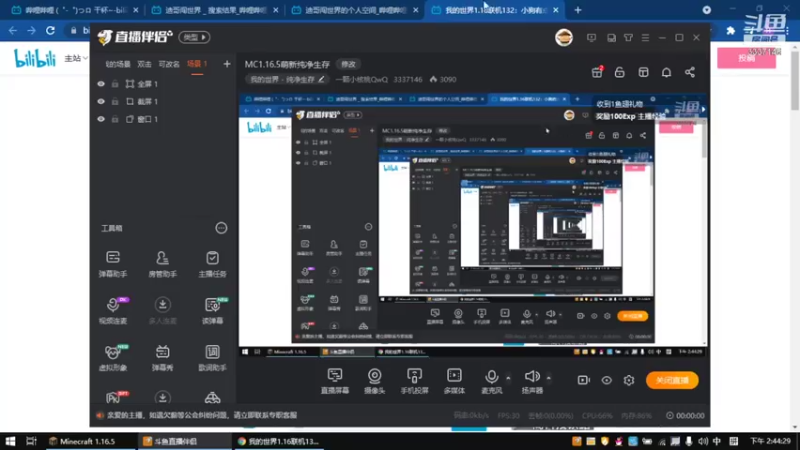This screenshot has height=450, width=800.
Task: Lock the 截屏 1 source
Action: [x=115, y=102]
